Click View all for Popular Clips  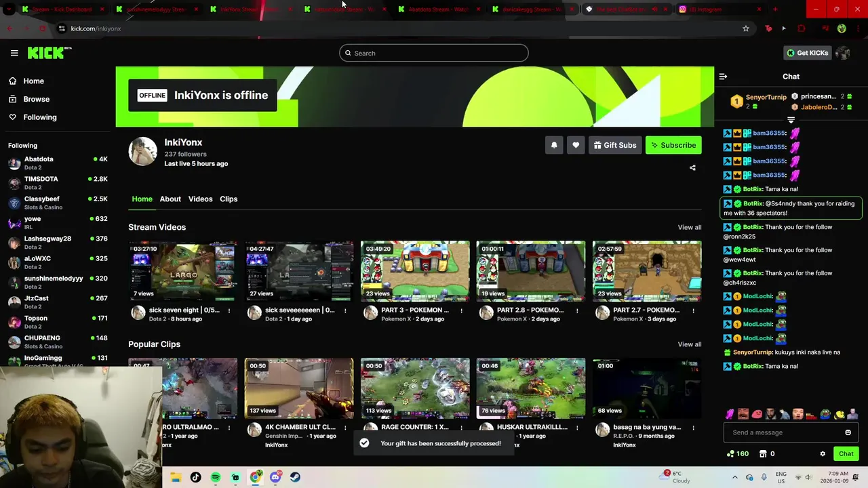pos(690,344)
